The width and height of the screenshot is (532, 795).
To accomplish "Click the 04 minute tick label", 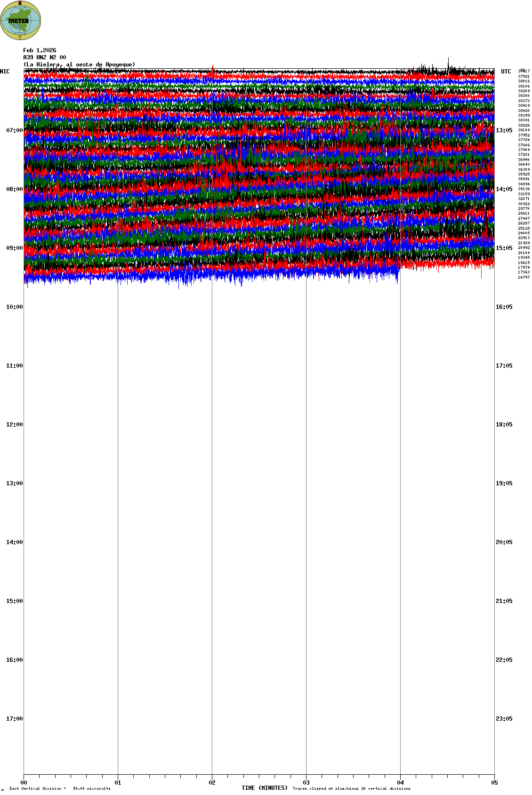I will pos(400,783).
